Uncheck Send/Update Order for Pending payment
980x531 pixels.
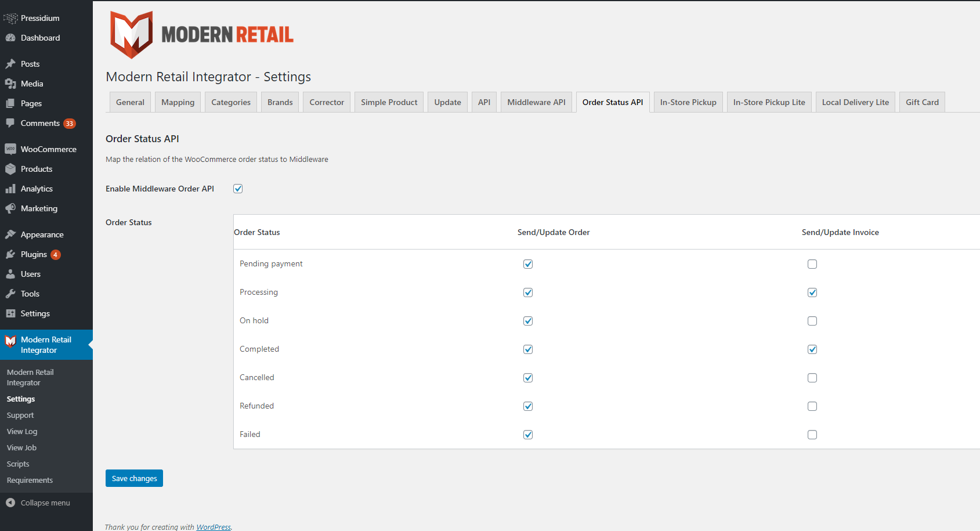(528, 264)
